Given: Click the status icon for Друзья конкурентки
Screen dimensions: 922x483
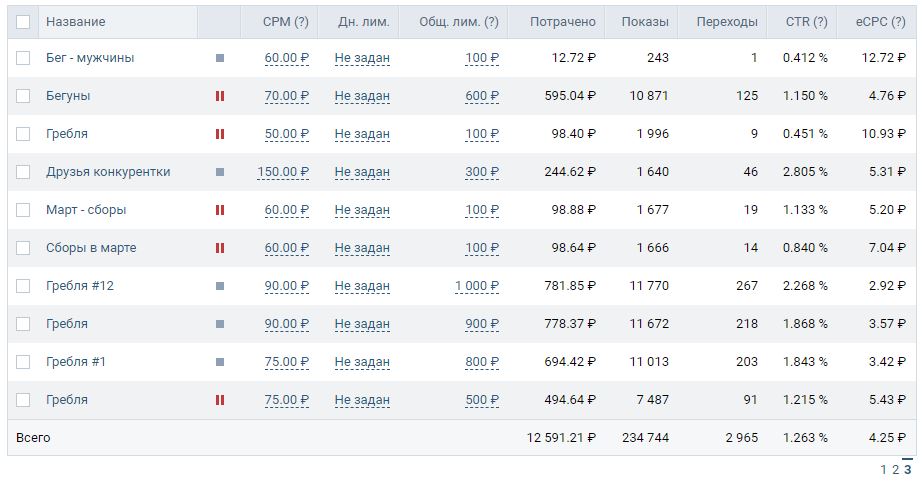Looking at the screenshot, I should pos(220,172).
